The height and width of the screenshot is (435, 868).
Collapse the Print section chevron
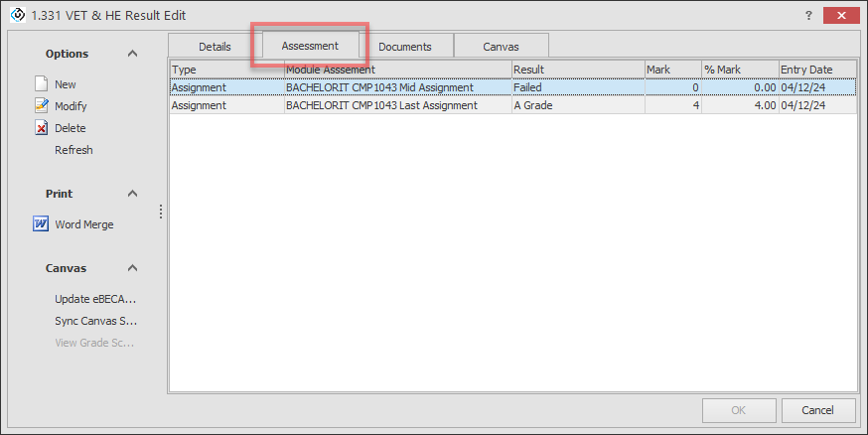pos(132,194)
